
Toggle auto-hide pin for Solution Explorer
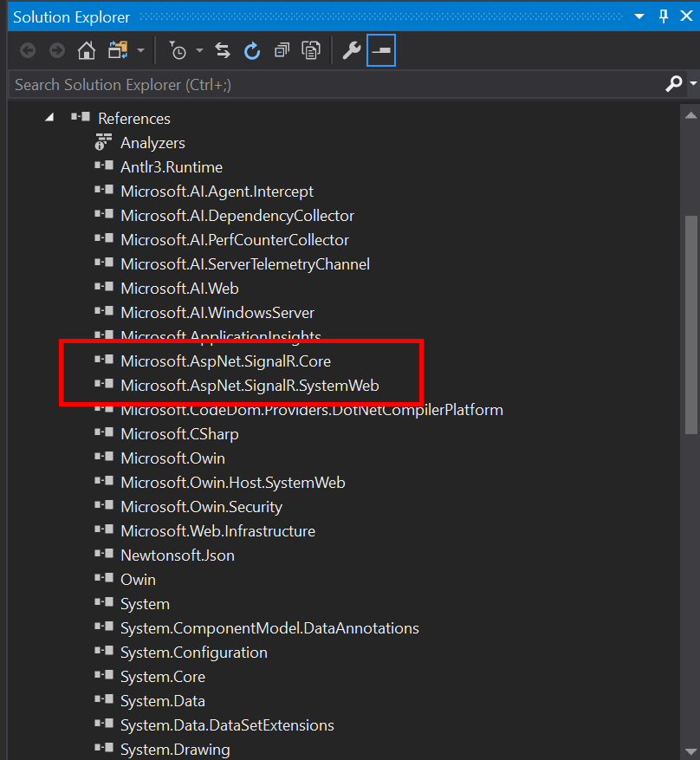(664, 16)
